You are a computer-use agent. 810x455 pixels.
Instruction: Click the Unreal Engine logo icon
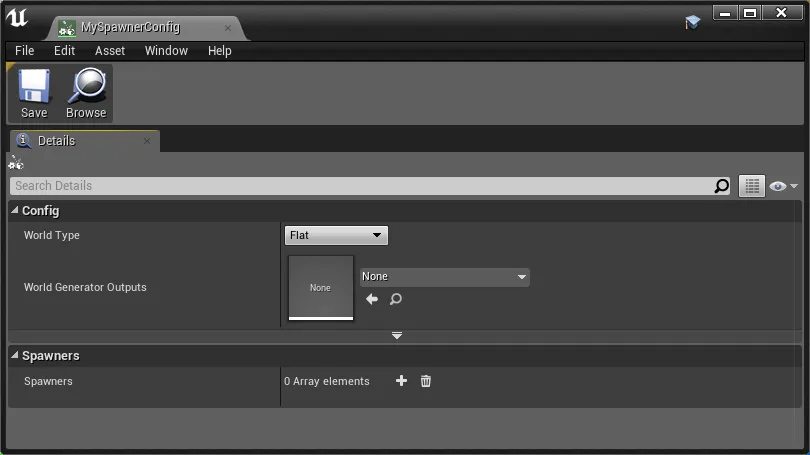(x=18, y=18)
